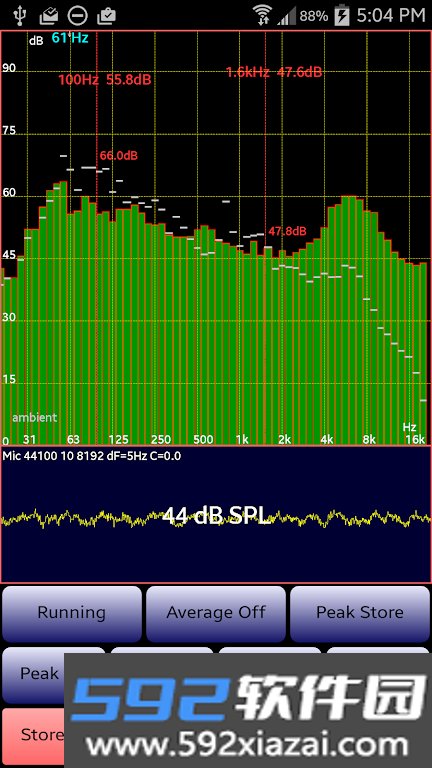The width and height of the screenshot is (432, 768).
Task: Tap the 5:04 PM clock
Action: (391, 16)
